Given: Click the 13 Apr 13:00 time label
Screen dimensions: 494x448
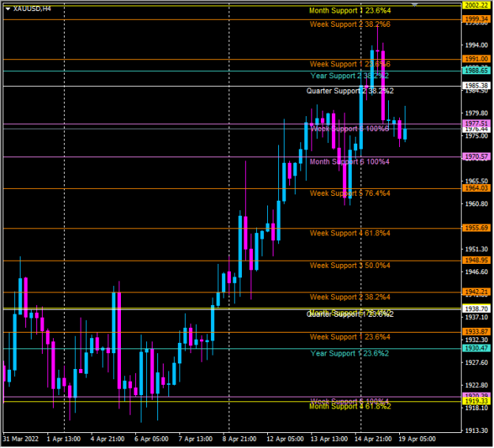Looking at the screenshot, I should click(x=330, y=439).
